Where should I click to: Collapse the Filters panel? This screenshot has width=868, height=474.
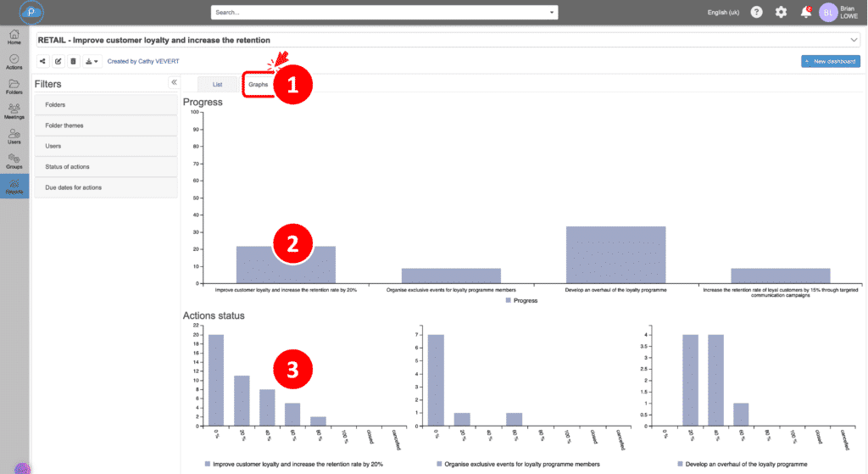click(174, 82)
